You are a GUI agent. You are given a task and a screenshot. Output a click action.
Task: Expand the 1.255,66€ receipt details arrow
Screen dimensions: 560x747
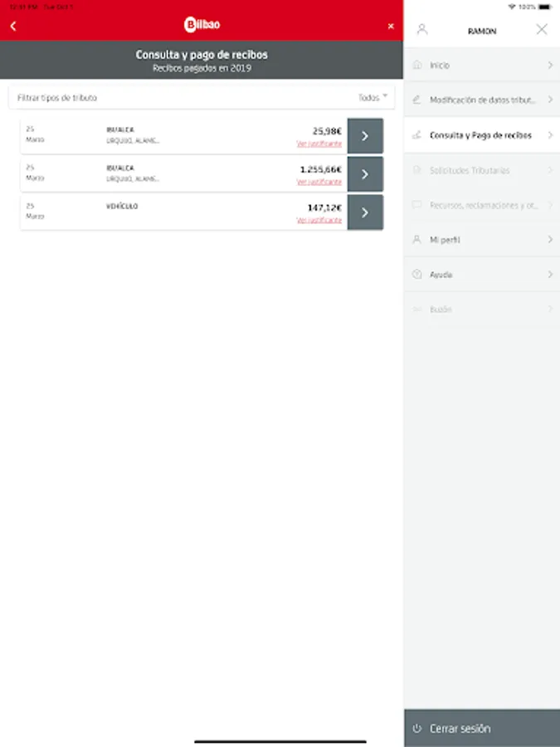pyautogui.click(x=365, y=174)
